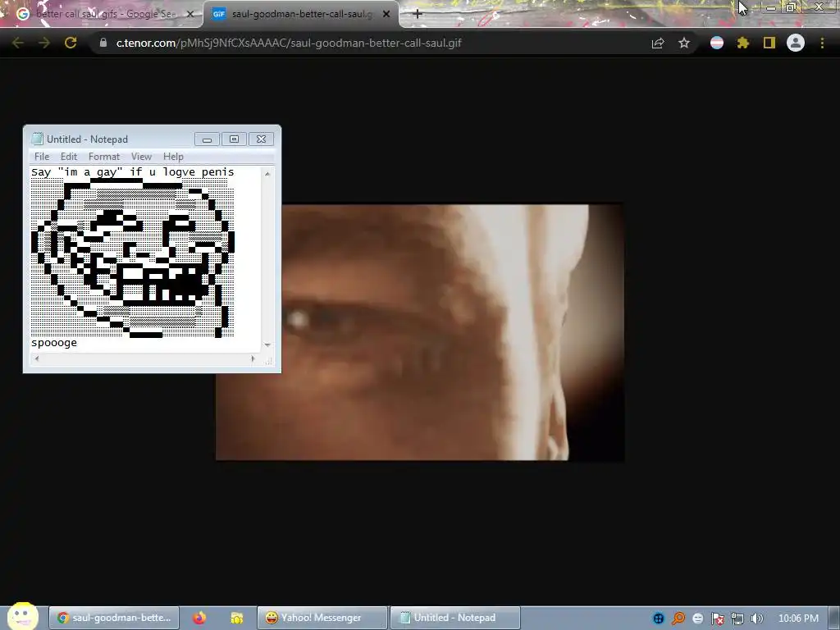Click Notepad vertical scrollbar down arrow
The image size is (840, 630).
[x=267, y=345]
